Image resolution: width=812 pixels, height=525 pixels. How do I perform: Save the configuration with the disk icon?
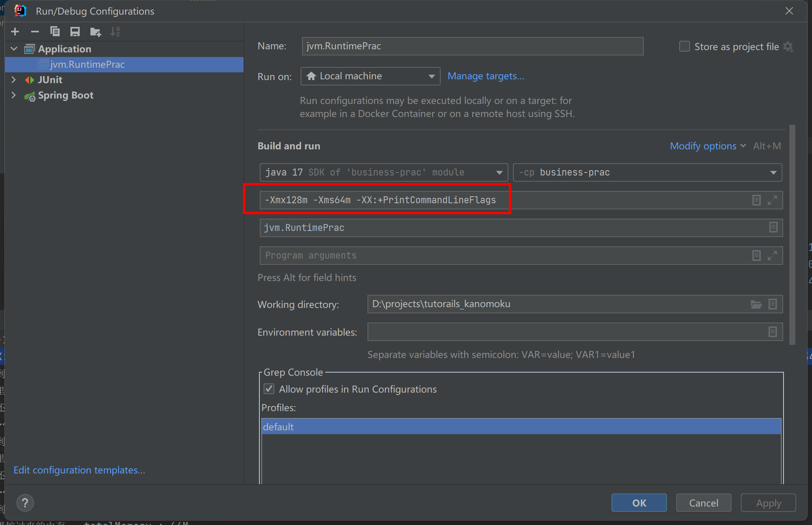pos(75,32)
